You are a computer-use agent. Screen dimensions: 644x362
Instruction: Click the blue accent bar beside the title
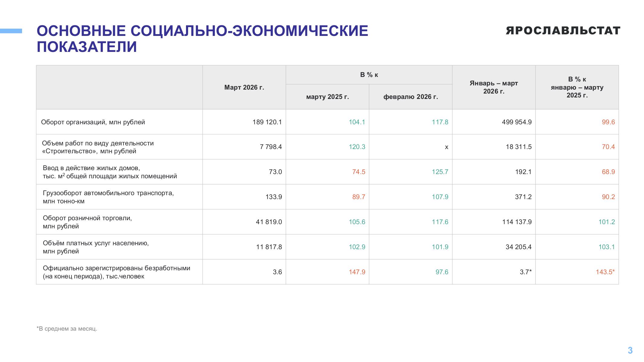11,31
